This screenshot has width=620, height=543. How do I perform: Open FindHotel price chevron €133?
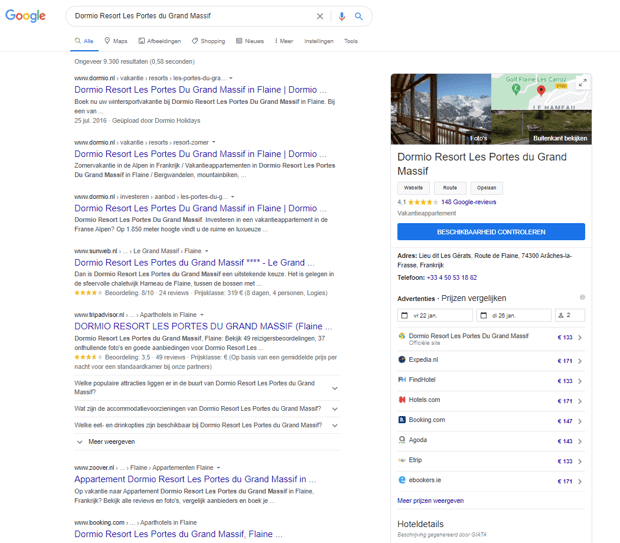[x=580, y=381]
